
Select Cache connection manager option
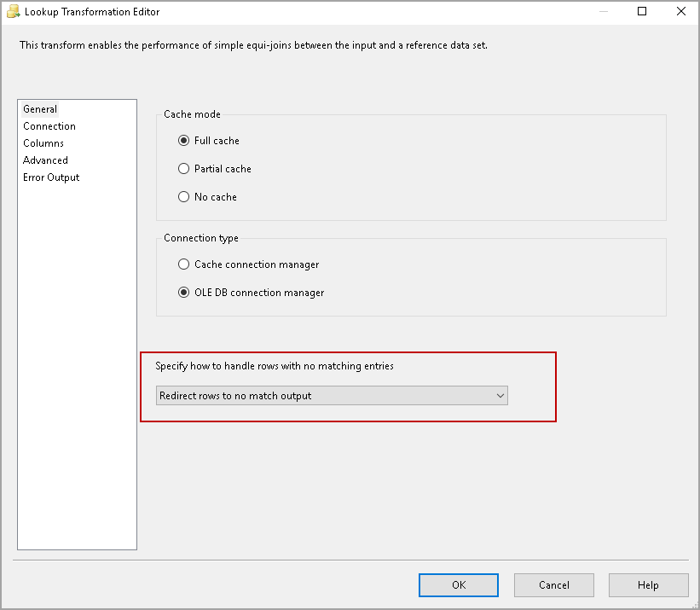pos(183,264)
